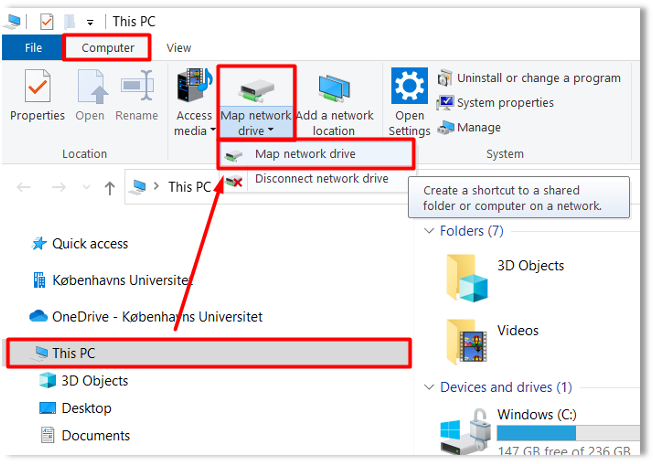The width and height of the screenshot is (654, 464).
Task: Click Disconnect network drive red-X icon
Action: (234, 181)
